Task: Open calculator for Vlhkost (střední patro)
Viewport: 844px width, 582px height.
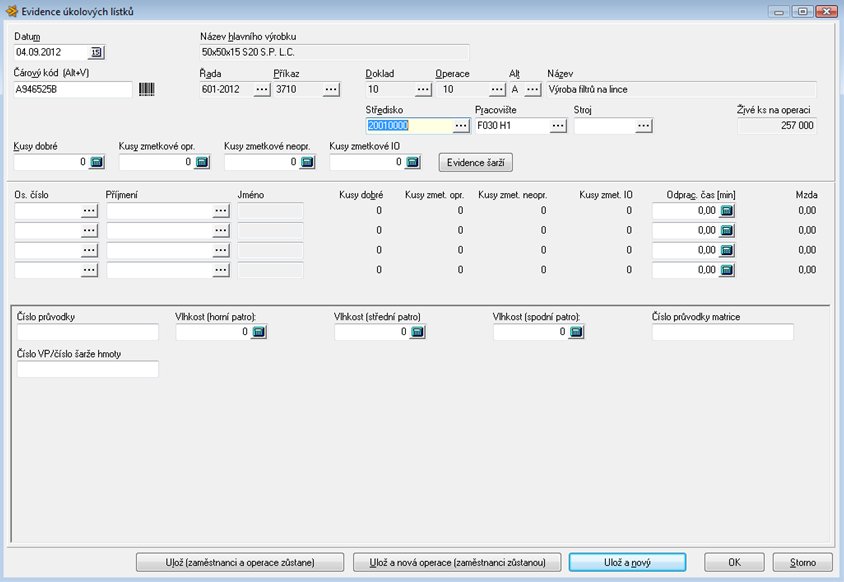Action: [x=418, y=332]
